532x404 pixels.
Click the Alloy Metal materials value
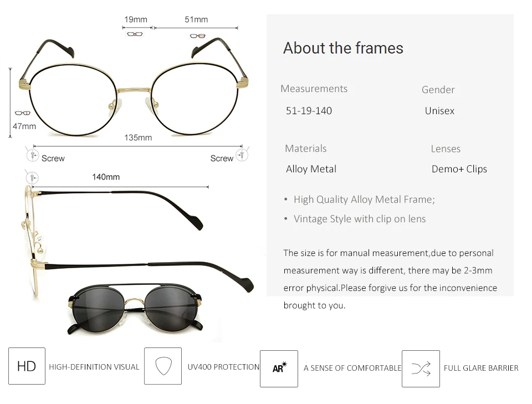[311, 169]
